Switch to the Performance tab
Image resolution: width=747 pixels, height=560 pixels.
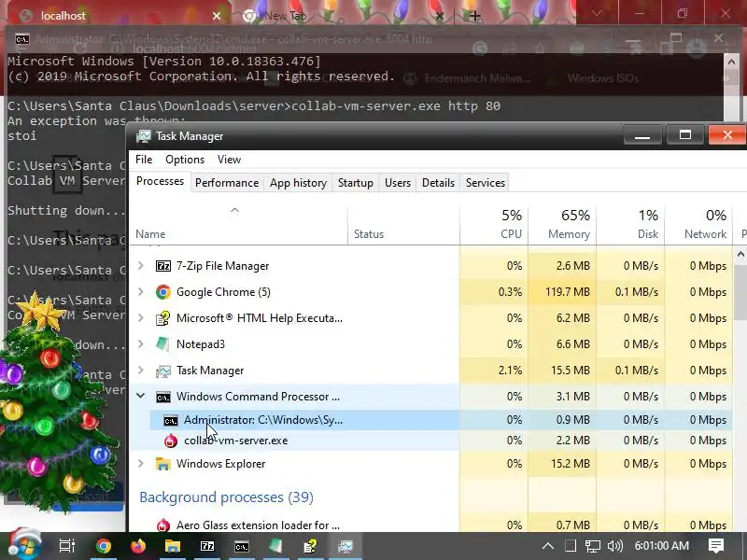(227, 183)
